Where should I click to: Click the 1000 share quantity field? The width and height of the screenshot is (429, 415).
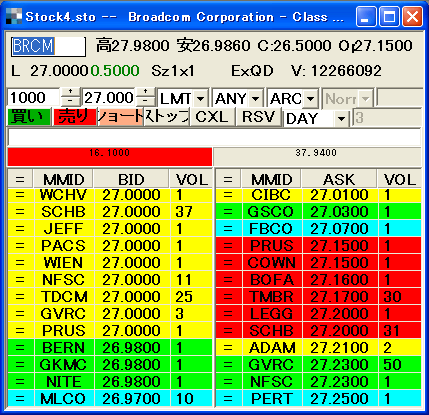click(33, 98)
